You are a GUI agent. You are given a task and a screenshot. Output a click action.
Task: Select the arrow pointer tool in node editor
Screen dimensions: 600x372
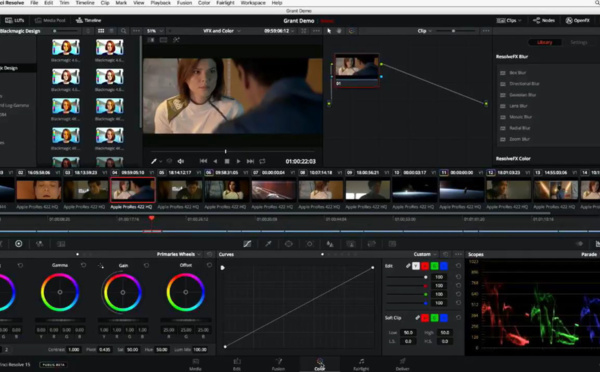point(329,31)
